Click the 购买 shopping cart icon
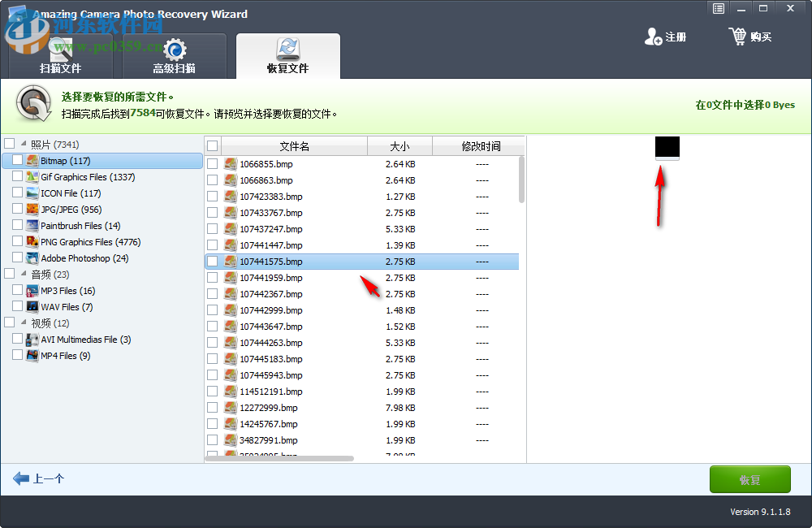 pyautogui.click(x=740, y=36)
